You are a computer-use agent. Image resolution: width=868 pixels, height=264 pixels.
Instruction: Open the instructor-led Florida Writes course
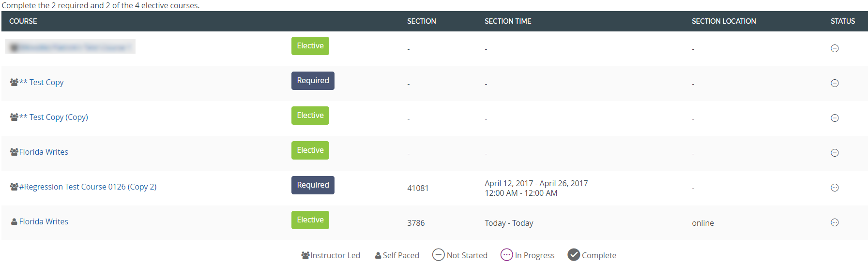[44, 152]
